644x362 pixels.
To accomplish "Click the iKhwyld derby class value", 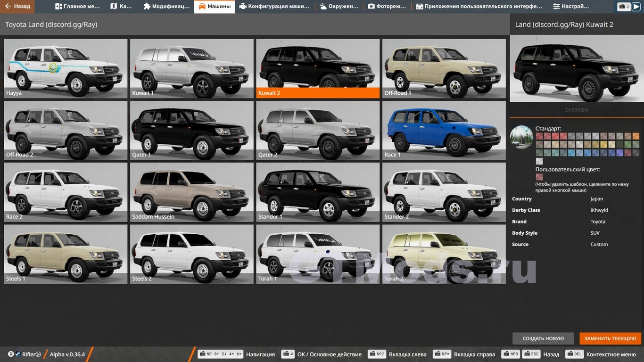I will coord(599,210).
